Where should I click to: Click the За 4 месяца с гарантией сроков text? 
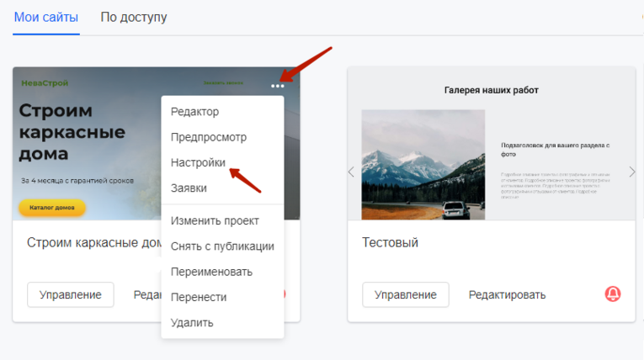[77, 181]
